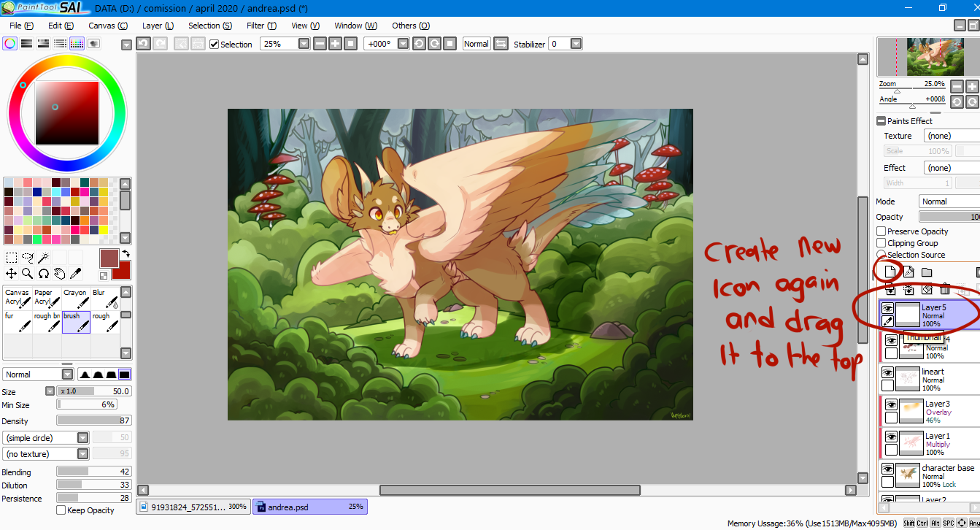Open the Stabilizer level dropdown
980x530 pixels.
tap(576, 44)
